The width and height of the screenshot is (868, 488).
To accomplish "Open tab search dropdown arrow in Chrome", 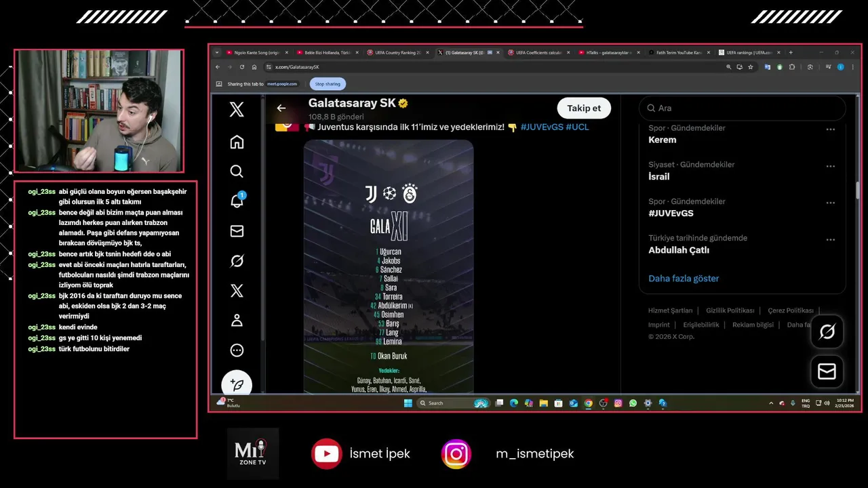I will pyautogui.click(x=217, y=52).
